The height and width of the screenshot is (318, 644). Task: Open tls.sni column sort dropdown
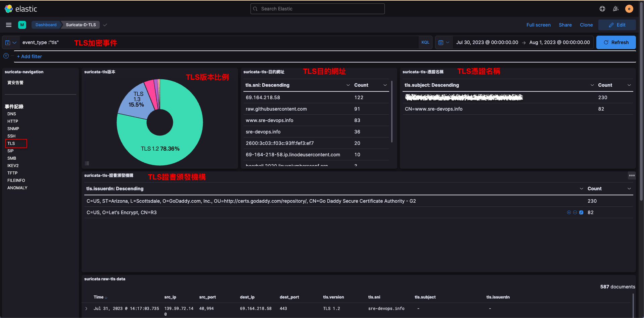coord(348,85)
